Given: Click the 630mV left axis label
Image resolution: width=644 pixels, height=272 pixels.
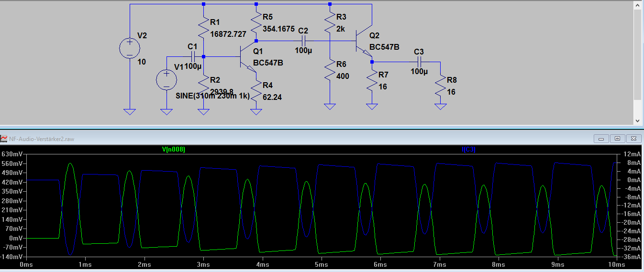Looking at the screenshot, I should pyautogui.click(x=11, y=154).
